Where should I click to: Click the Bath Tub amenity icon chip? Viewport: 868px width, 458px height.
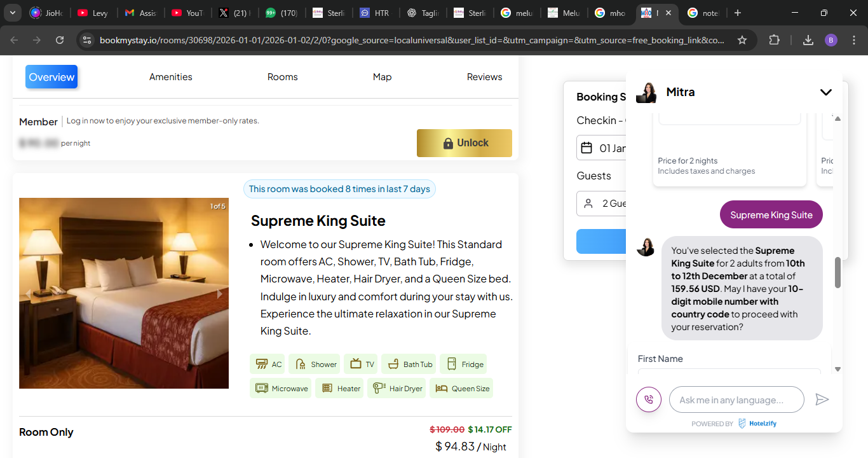[x=409, y=364]
